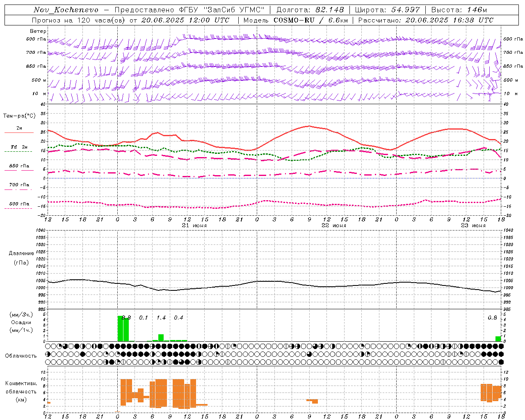Viewport: 525px width, 420px height.
Task: Click the dashed line sample under Td 2м
Action: tap(19, 151)
